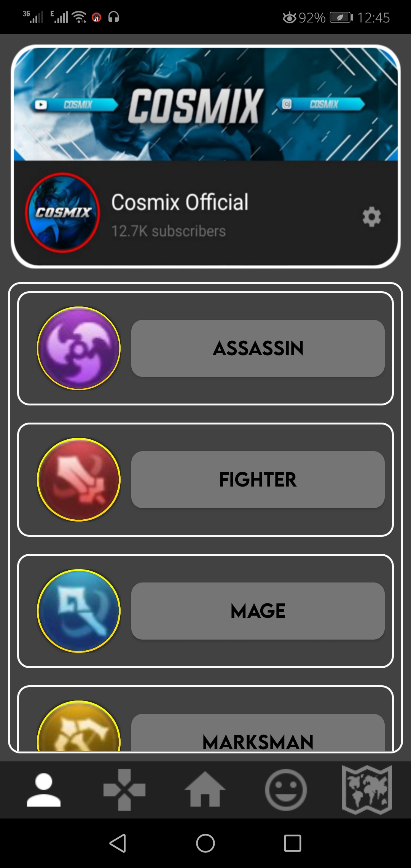
Task: Open the MAGE hero list button
Action: 258,611
